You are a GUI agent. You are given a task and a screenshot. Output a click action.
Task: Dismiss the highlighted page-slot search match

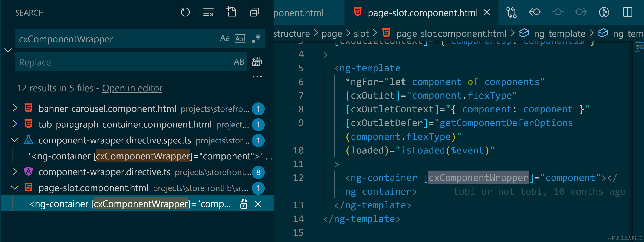tap(258, 204)
